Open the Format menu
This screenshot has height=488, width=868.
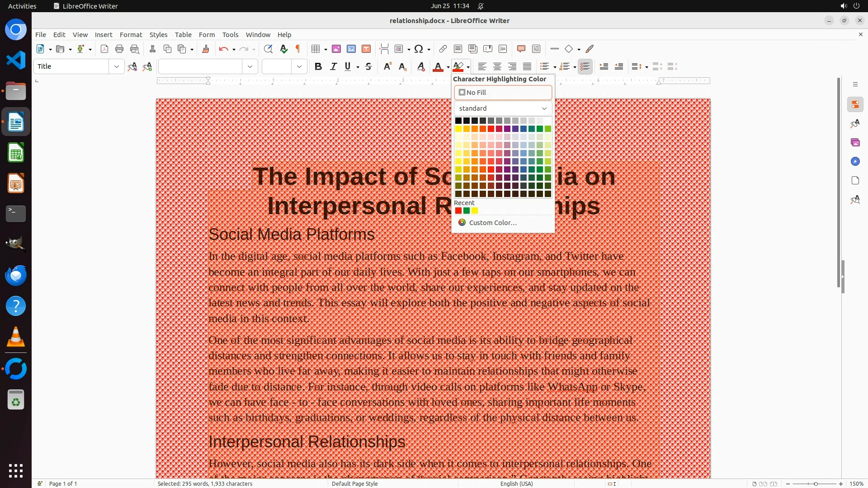[131, 35]
